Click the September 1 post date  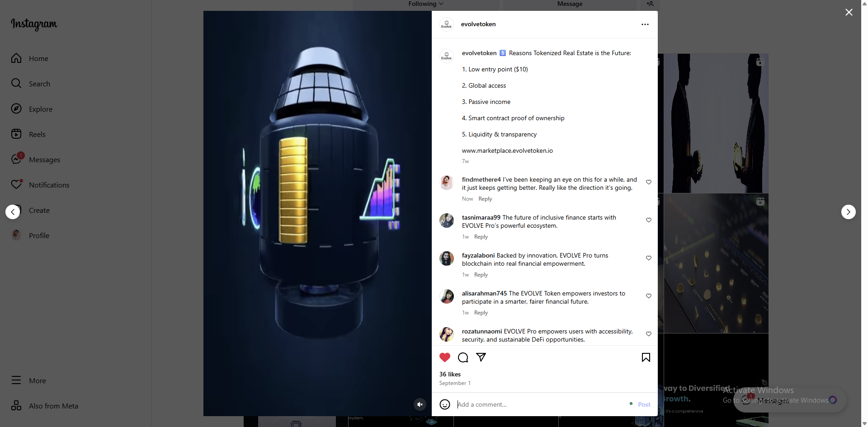pos(455,383)
